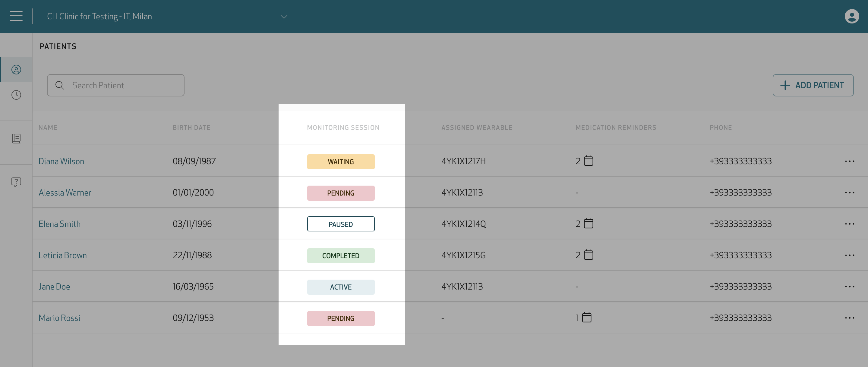Open the hamburger menu
868x367 pixels.
(16, 16)
